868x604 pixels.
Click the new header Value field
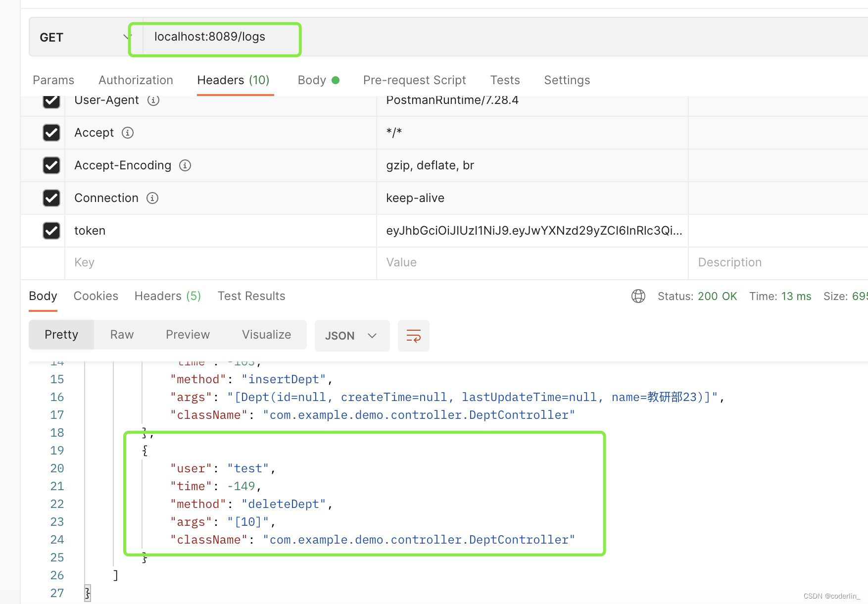tap(532, 263)
